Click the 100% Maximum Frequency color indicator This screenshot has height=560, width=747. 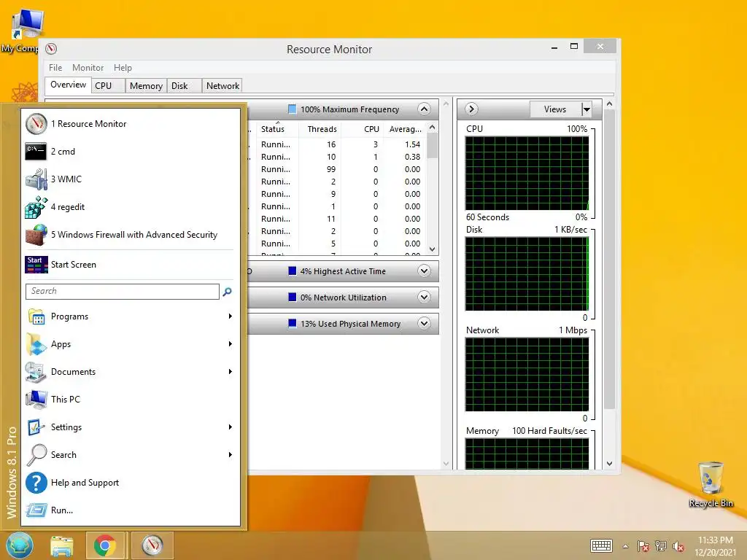point(293,109)
